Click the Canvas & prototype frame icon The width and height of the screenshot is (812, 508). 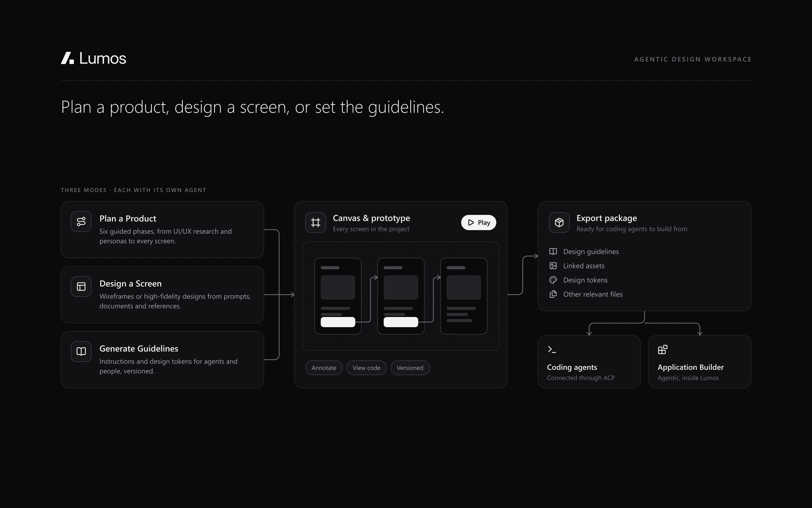click(x=315, y=223)
